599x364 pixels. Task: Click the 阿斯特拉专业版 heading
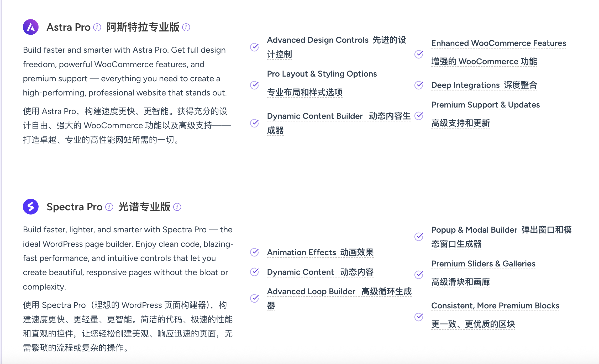click(143, 27)
